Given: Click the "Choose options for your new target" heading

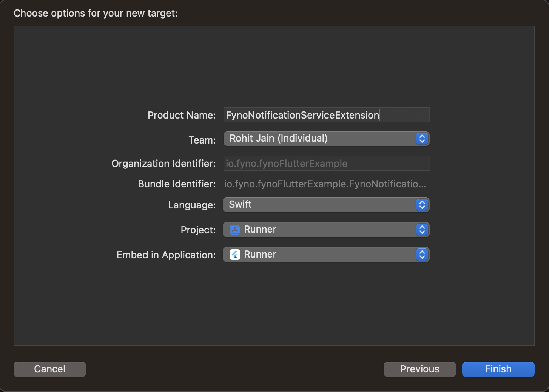Looking at the screenshot, I should click(96, 13).
